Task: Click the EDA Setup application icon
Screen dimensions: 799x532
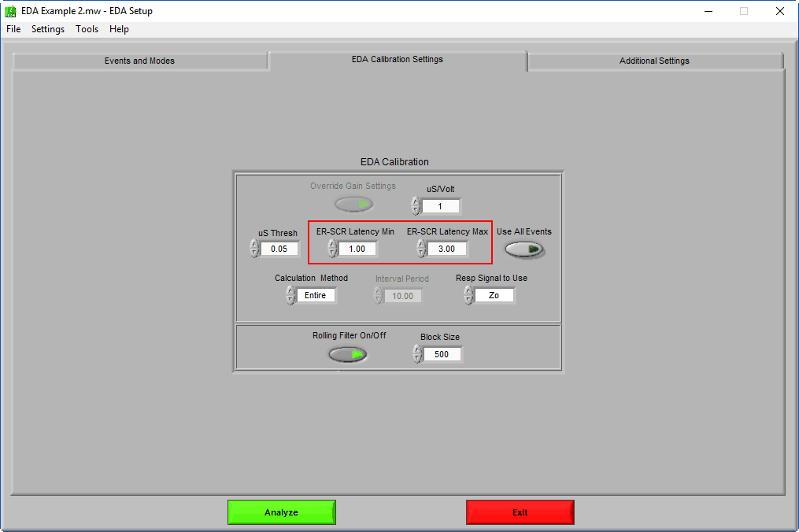Action: pos(10,11)
